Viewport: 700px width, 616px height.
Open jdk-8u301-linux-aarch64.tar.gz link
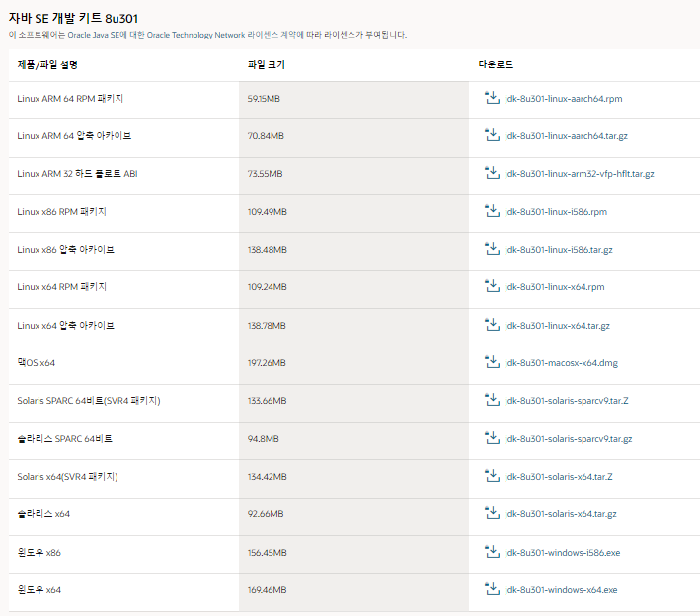[x=566, y=136]
